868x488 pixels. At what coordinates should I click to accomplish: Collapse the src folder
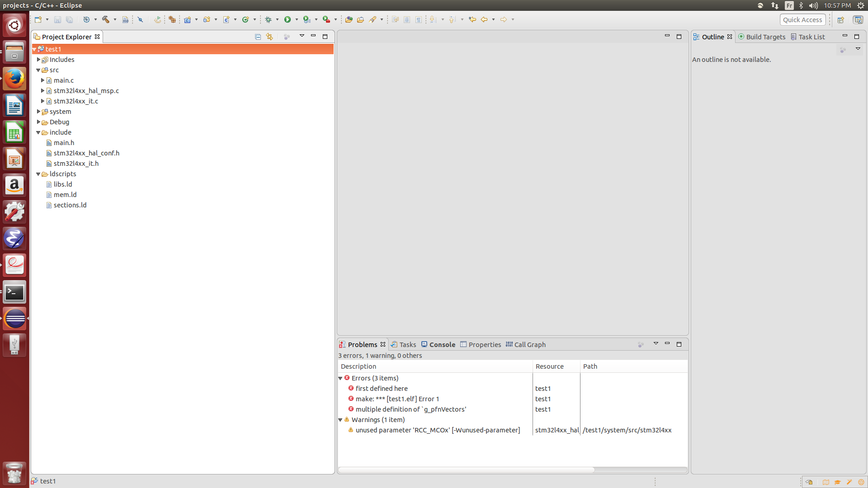coord(38,70)
